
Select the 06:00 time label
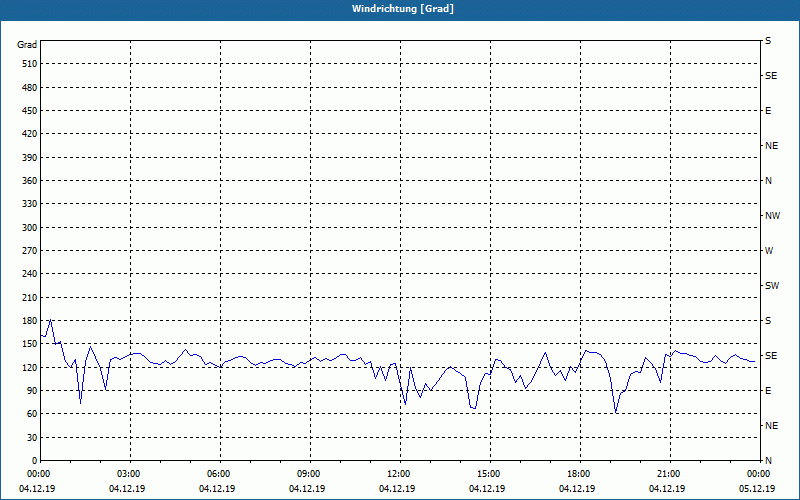coord(220,474)
